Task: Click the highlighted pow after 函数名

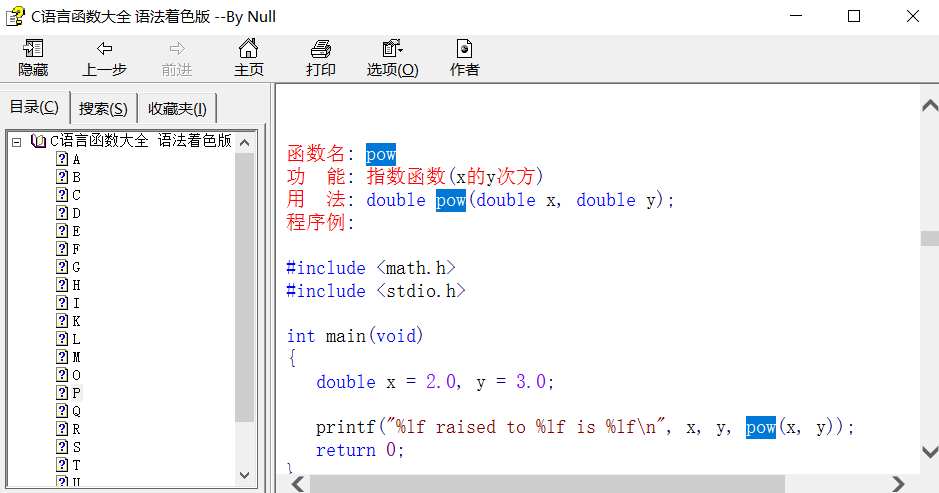Action: [x=381, y=154]
